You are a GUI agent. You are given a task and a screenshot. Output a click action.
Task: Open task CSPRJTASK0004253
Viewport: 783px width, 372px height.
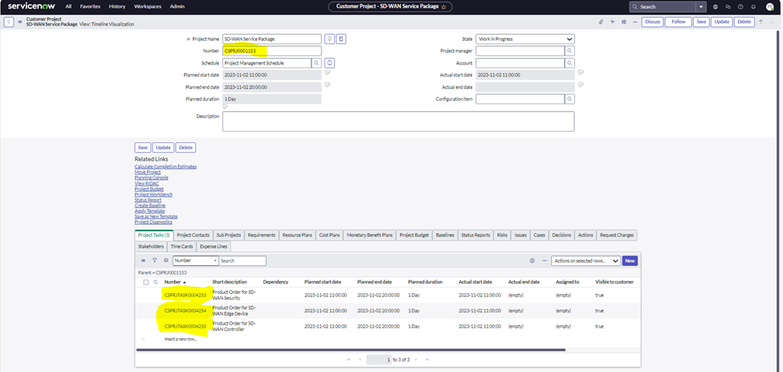185,295
